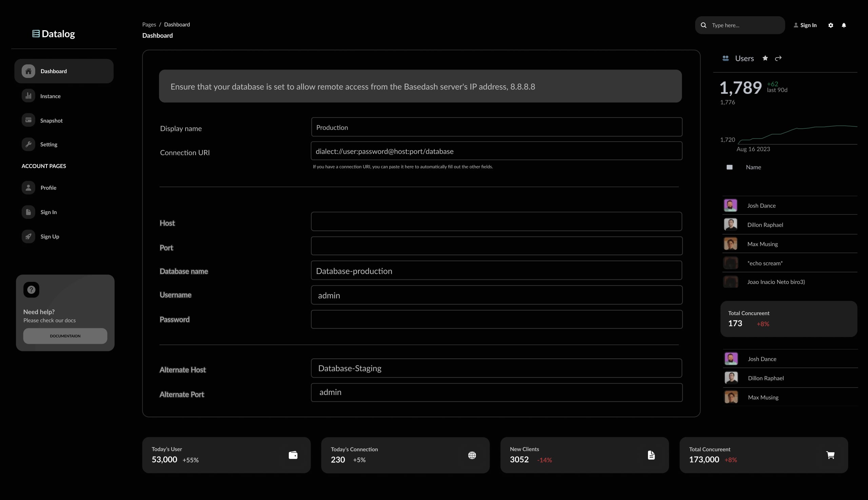Select the Sign Up rocket icon
This screenshot has height=500, width=868.
[x=28, y=236]
